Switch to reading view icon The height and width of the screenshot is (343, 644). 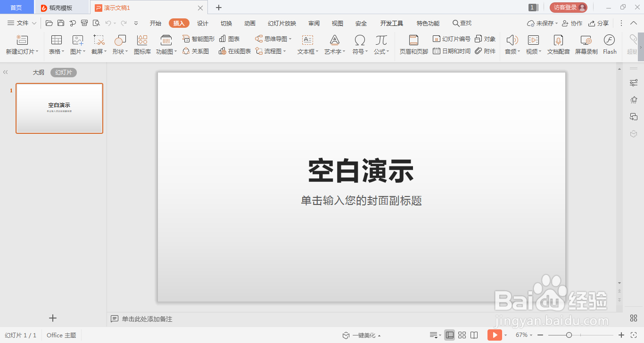474,335
